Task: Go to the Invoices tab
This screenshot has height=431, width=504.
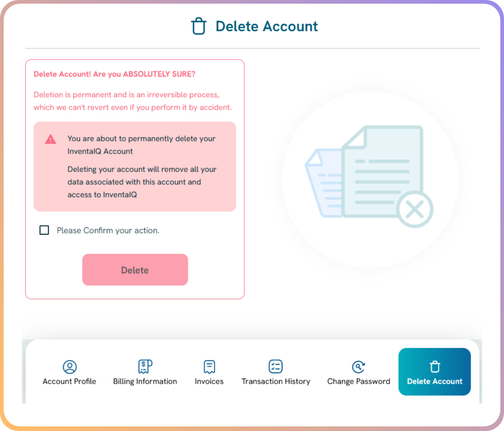Action: coord(209,381)
